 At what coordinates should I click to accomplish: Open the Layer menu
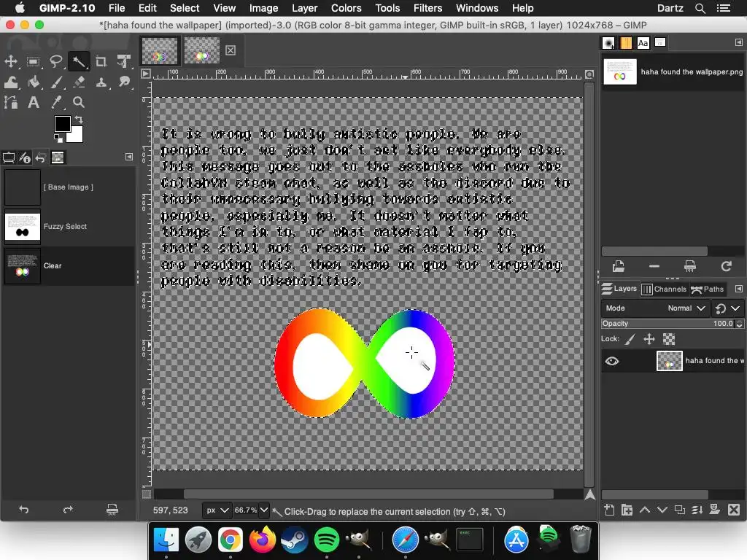[304, 8]
